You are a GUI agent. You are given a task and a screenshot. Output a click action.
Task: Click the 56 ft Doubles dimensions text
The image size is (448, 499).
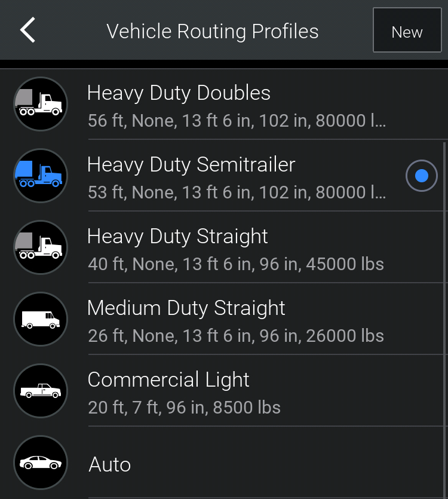click(x=237, y=121)
